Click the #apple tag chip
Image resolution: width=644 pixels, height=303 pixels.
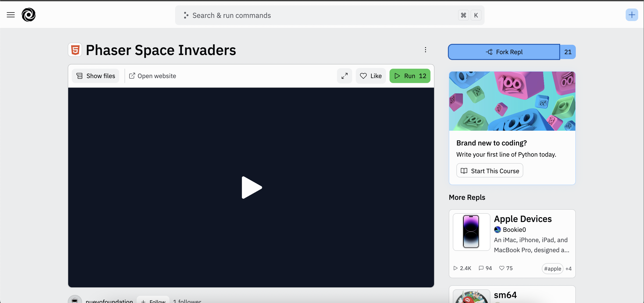[x=552, y=269]
